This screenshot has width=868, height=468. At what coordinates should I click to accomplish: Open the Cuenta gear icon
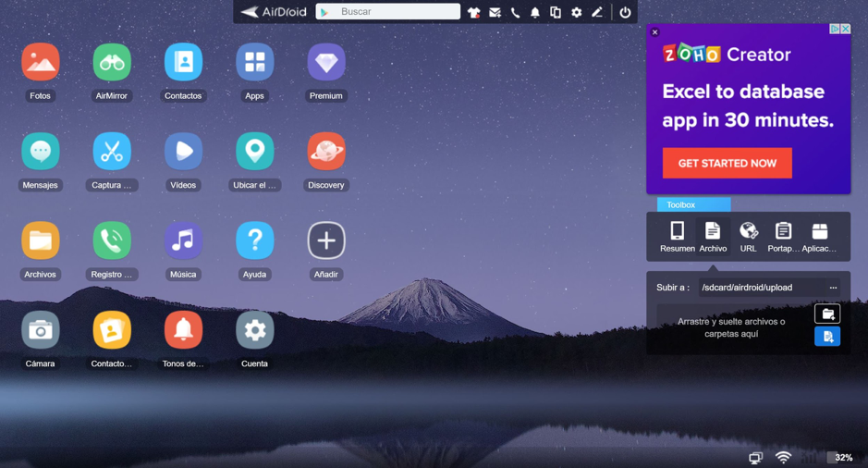click(x=254, y=330)
